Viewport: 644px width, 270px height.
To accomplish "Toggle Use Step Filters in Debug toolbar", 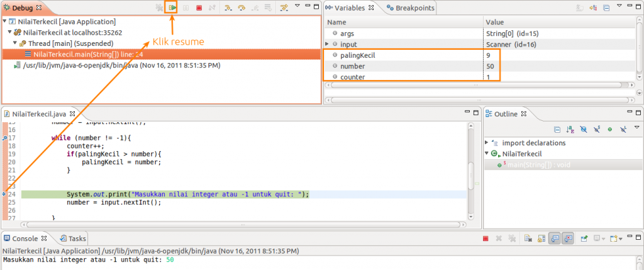I will pyautogui.click(x=284, y=8).
